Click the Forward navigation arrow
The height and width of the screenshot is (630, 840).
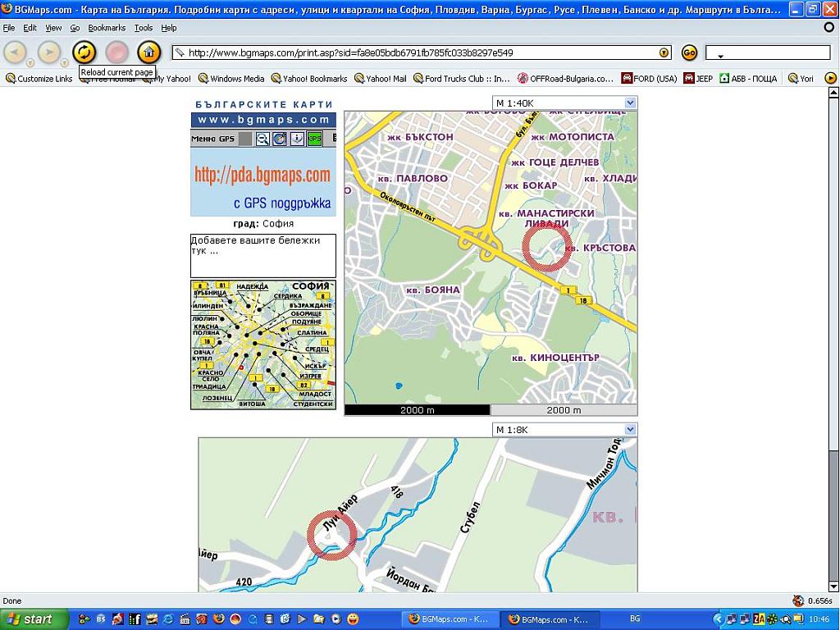click(48, 52)
